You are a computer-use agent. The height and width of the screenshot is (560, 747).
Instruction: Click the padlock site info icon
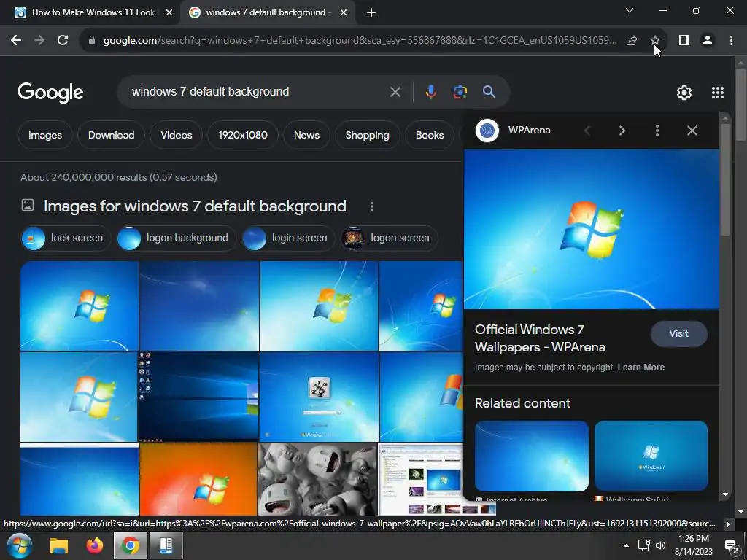(92, 41)
